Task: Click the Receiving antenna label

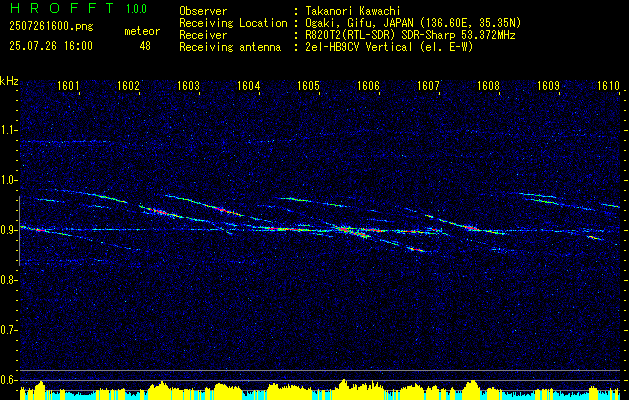Action: (230, 47)
